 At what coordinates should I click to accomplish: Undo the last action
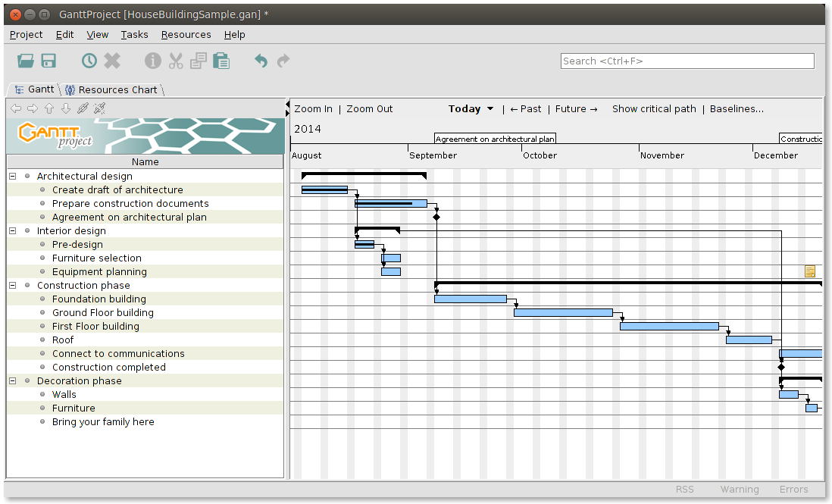(260, 61)
